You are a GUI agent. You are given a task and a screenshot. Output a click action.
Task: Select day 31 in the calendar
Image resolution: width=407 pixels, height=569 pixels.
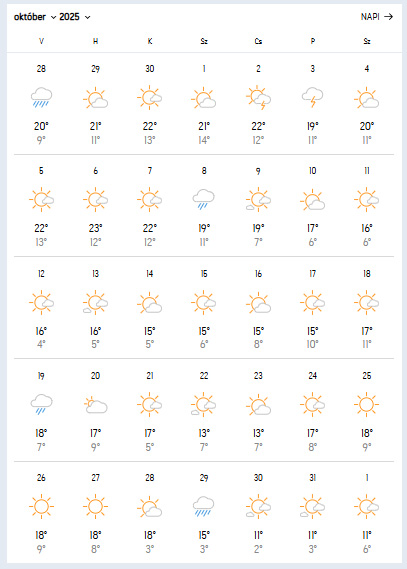point(312,478)
